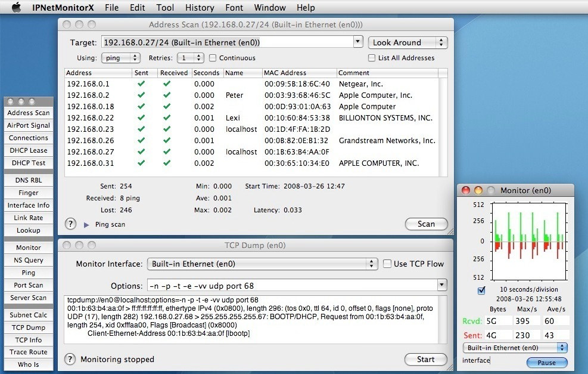
Task: Click the Target address text field
Action: coord(227,42)
